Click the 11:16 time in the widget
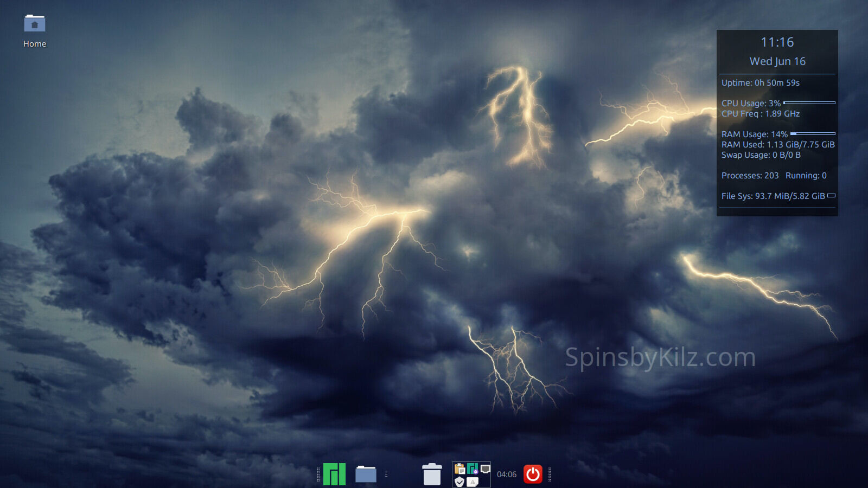Image resolution: width=868 pixels, height=488 pixels. click(777, 42)
